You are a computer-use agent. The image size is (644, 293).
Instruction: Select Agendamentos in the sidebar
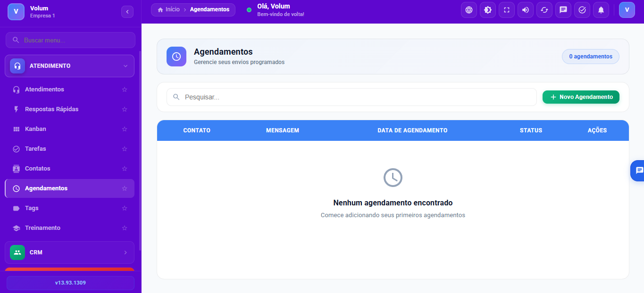pyautogui.click(x=69, y=188)
